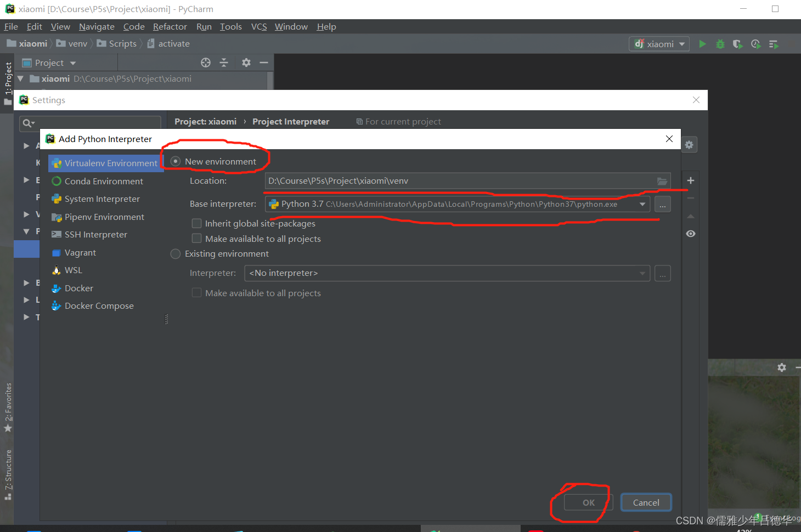Viewport: 801px width, 532px height.
Task: Open the 2: Favorites side tab
Action: (x=8, y=407)
